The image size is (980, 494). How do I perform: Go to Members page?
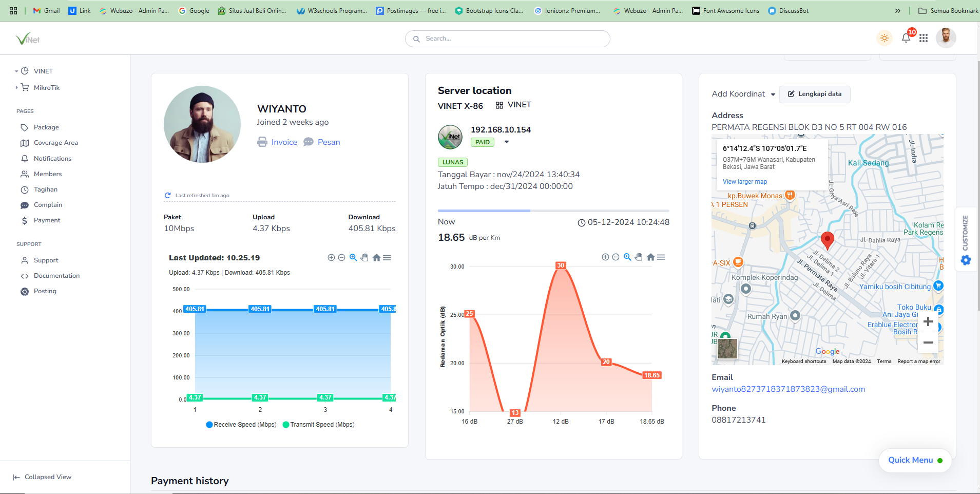(48, 174)
